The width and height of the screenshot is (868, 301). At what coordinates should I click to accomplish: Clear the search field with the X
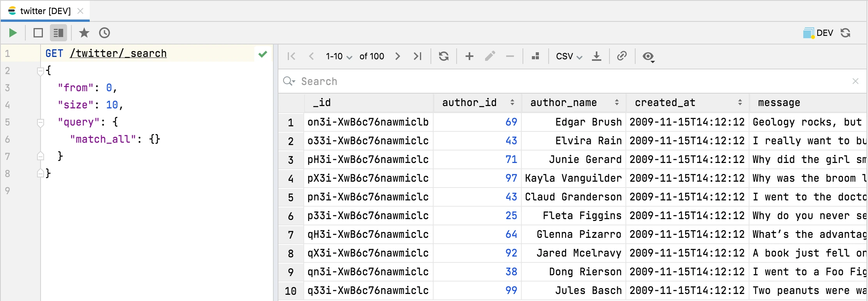point(856,81)
